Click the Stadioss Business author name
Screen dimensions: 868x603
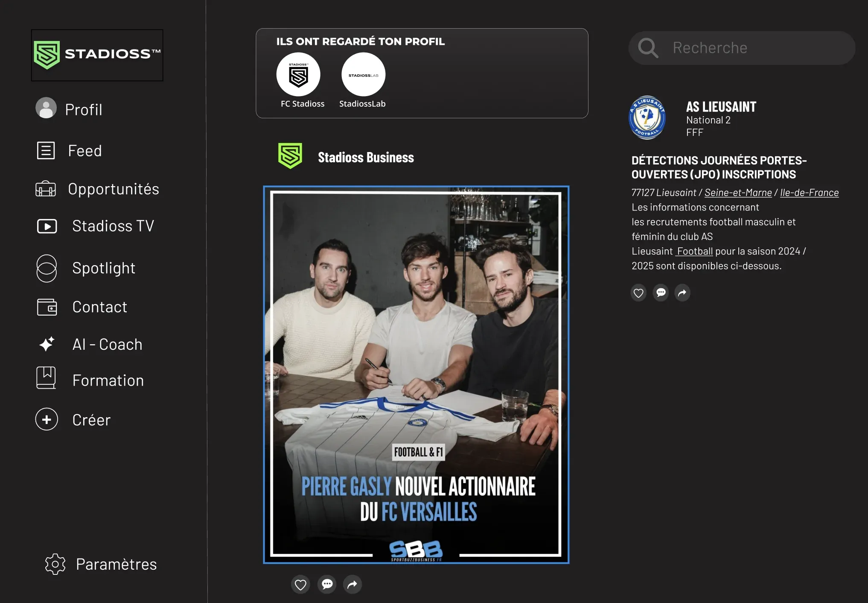click(366, 158)
